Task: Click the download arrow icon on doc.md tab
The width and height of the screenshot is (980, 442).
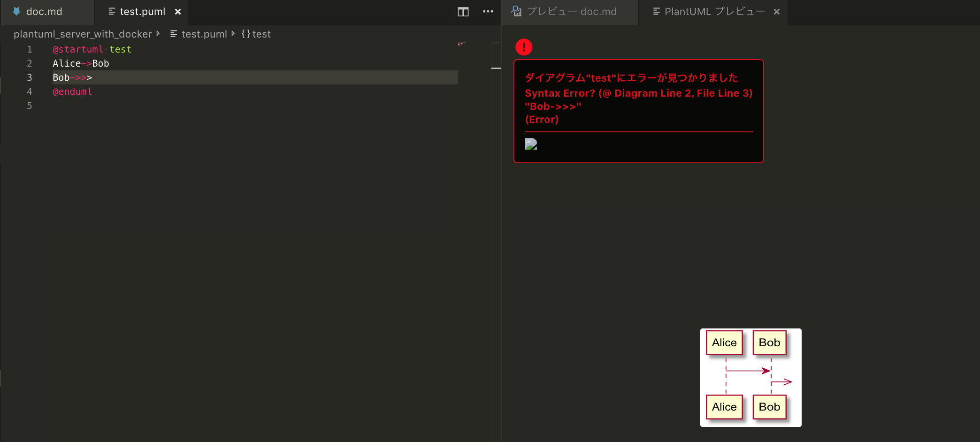Action: click(x=16, y=11)
